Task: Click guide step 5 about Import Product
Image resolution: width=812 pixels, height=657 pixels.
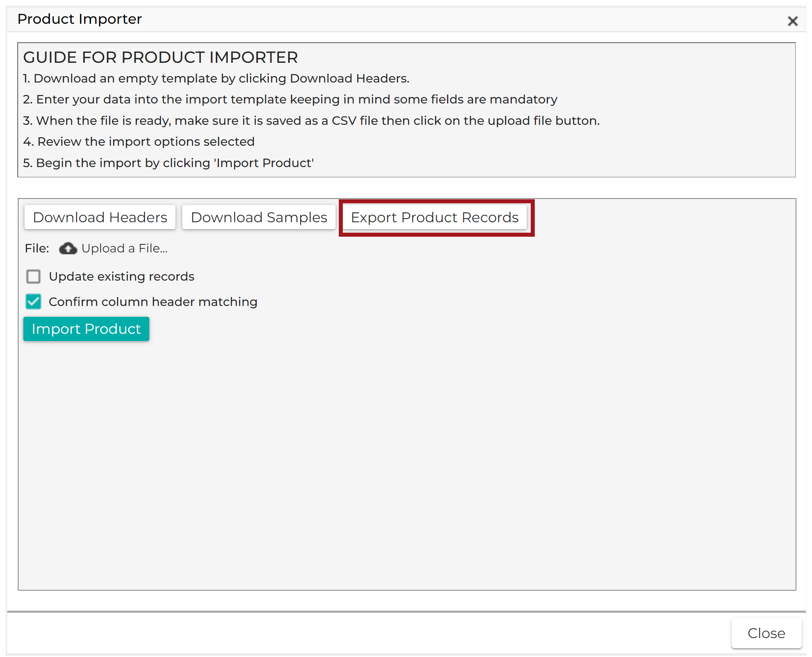Action: [169, 163]
